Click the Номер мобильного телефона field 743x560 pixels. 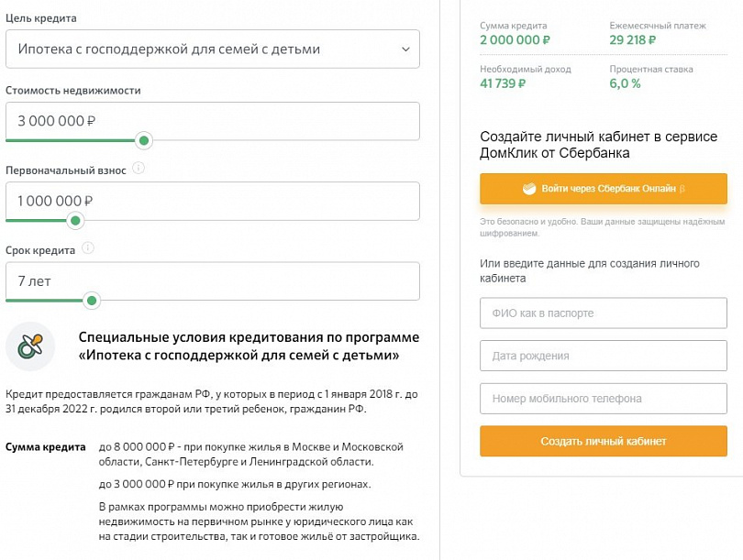click(603, 399)
